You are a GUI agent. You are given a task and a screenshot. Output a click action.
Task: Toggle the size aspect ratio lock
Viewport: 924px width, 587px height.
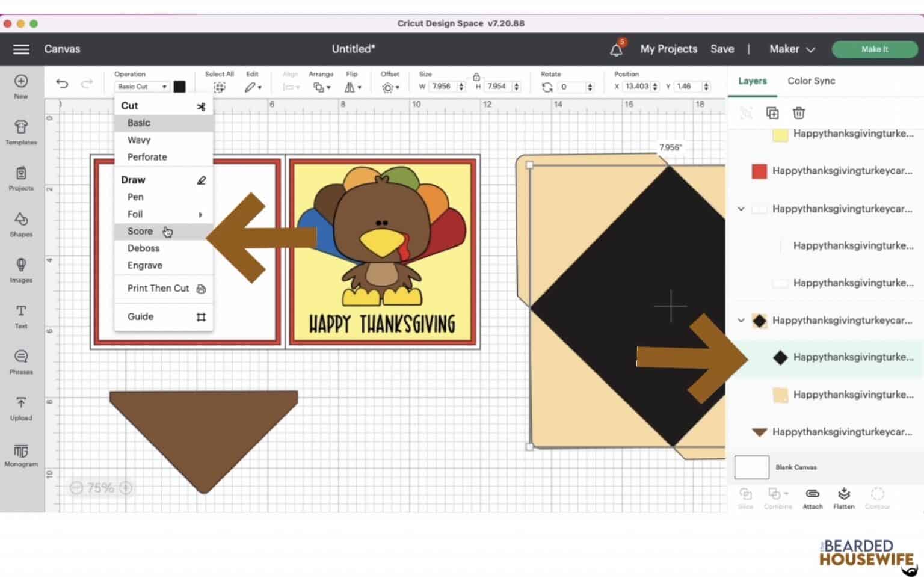click(x=476, y=78)
